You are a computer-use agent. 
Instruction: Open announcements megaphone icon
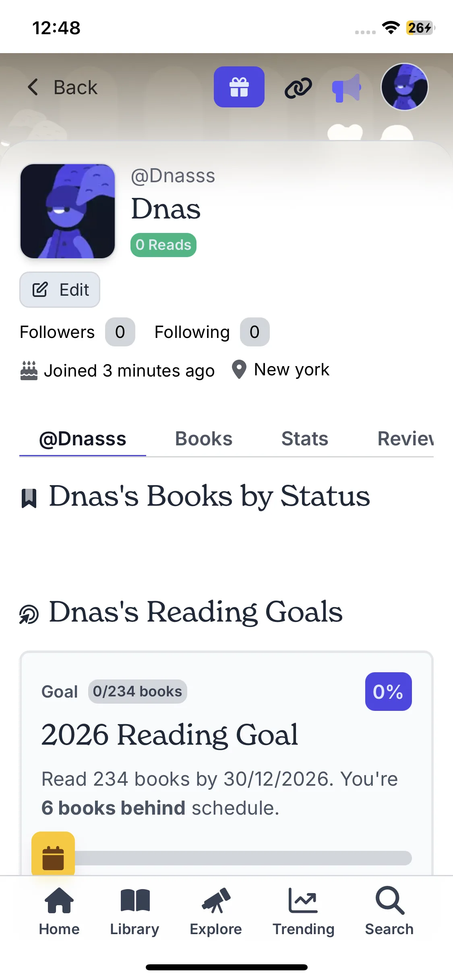click(346, 88)
